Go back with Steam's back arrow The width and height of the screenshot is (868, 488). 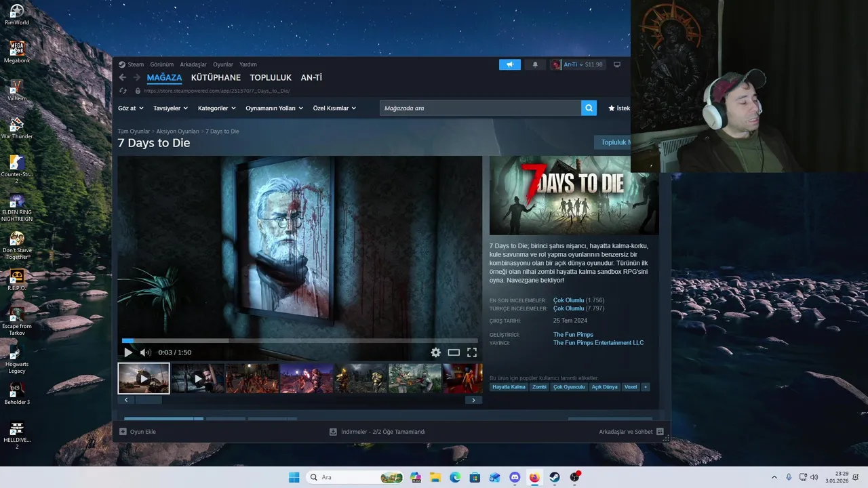123,78
